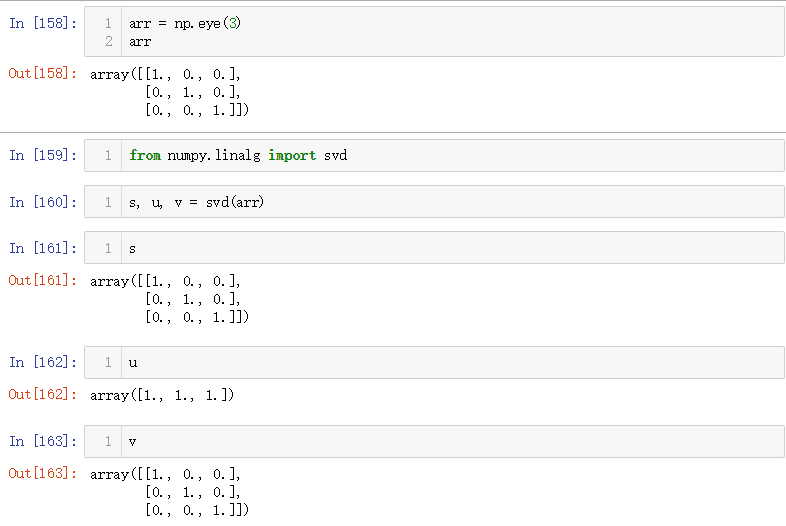Select the In [162] prompt label
Screen dimensions: 786x526
pos(43,362)
